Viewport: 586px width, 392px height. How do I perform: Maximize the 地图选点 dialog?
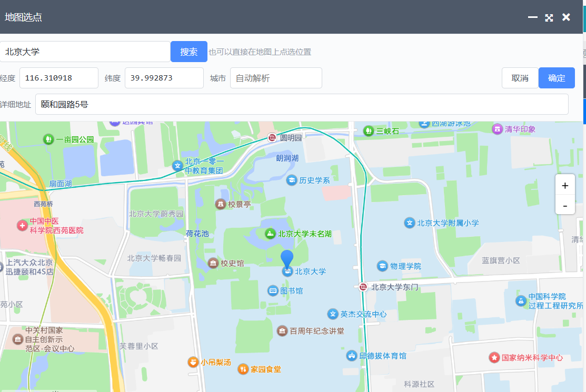(x=549, y=17)
